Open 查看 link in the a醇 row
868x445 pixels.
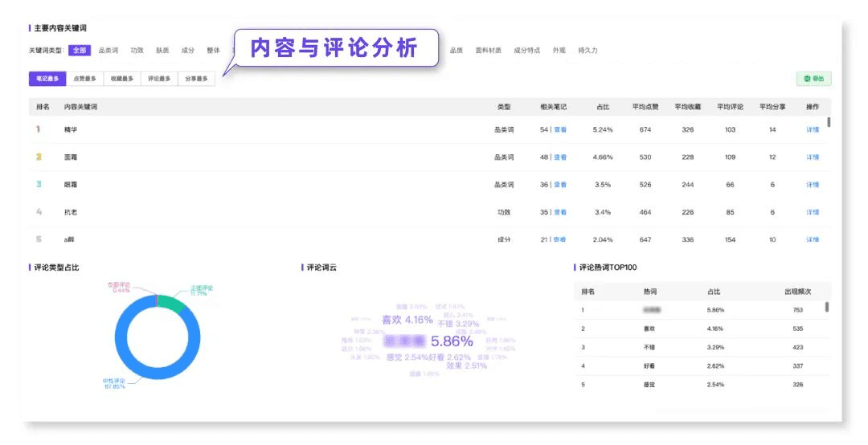click(560, 239)
